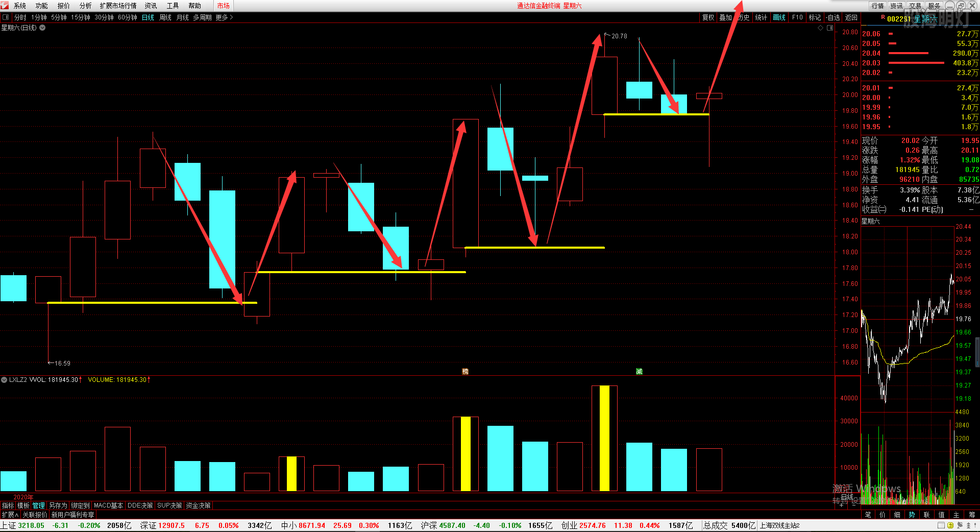Expand 更多 periods dropdown
The height and width of the screenshot is (532, 980).
(x=224, y=17)
